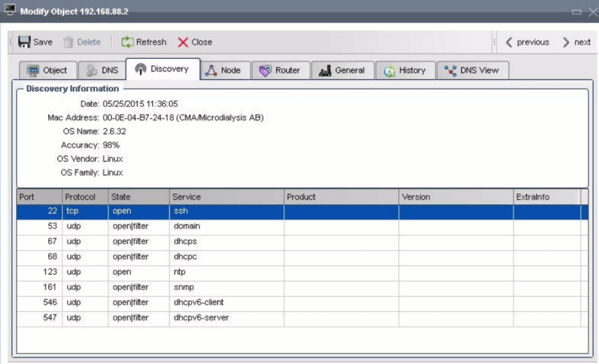Click the clock icon on the History tab
599x364 pixels.
390,70
